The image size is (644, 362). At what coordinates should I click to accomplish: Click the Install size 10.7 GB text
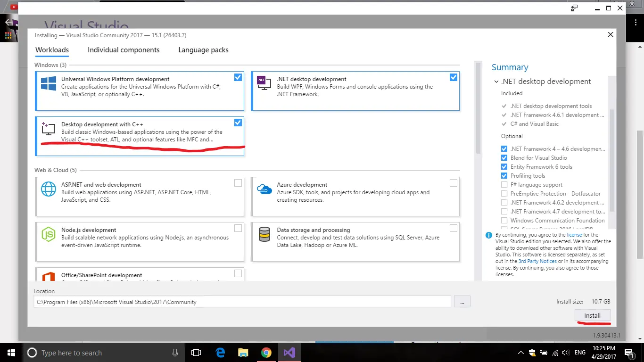(x=584, y=302)
